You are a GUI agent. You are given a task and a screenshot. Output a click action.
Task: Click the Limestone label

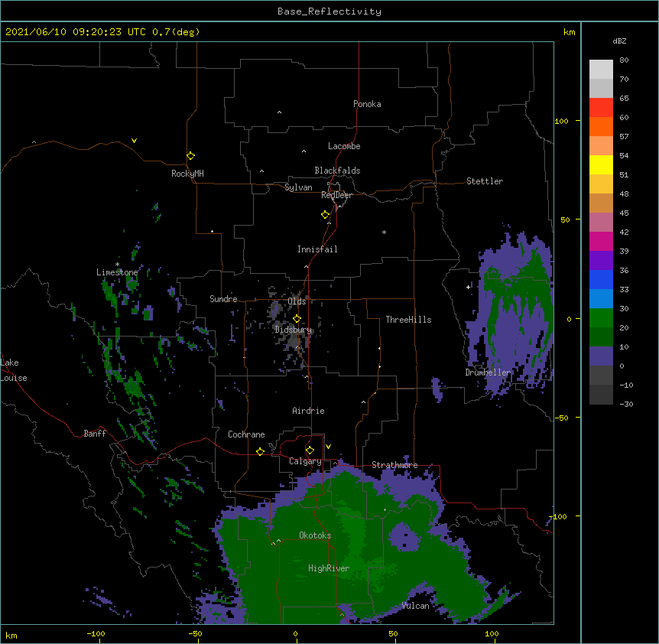pos(117,272)
